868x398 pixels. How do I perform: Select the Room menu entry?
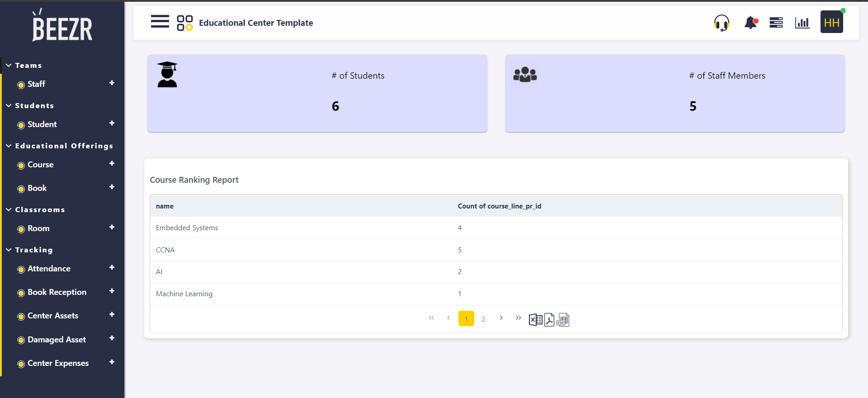click(38, 229)
